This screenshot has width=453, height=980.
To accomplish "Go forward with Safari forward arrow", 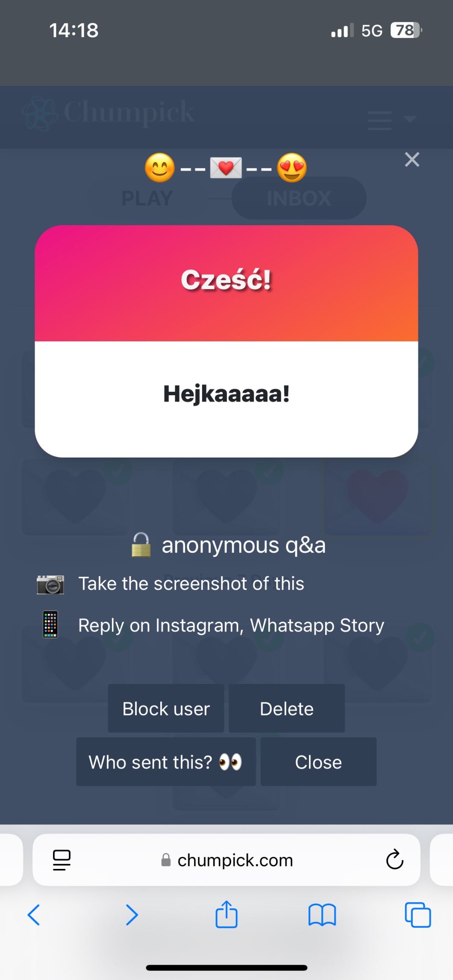I will tap(132, 915).
